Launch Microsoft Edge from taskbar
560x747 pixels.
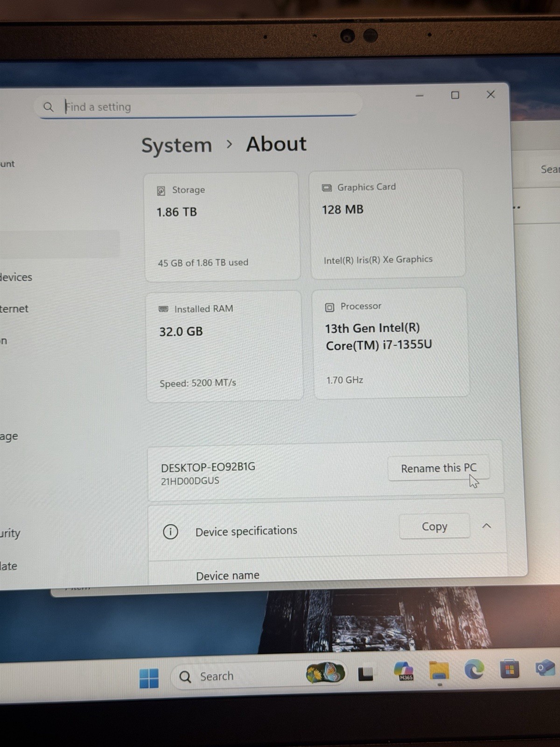click(x=475, y=670)
